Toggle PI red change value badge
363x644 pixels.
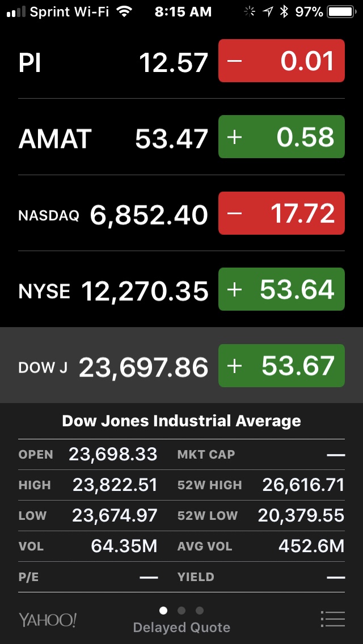pos(281,61)
